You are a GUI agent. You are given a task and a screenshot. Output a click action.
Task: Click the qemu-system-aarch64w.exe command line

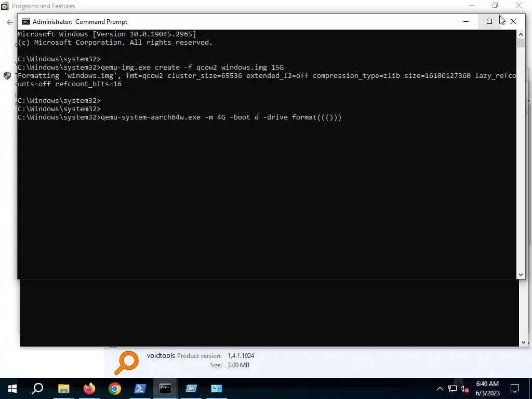(x=179, y=117)
